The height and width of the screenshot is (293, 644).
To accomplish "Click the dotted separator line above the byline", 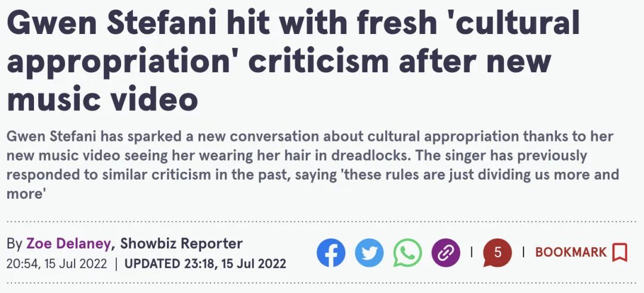I will coord(321,221).
